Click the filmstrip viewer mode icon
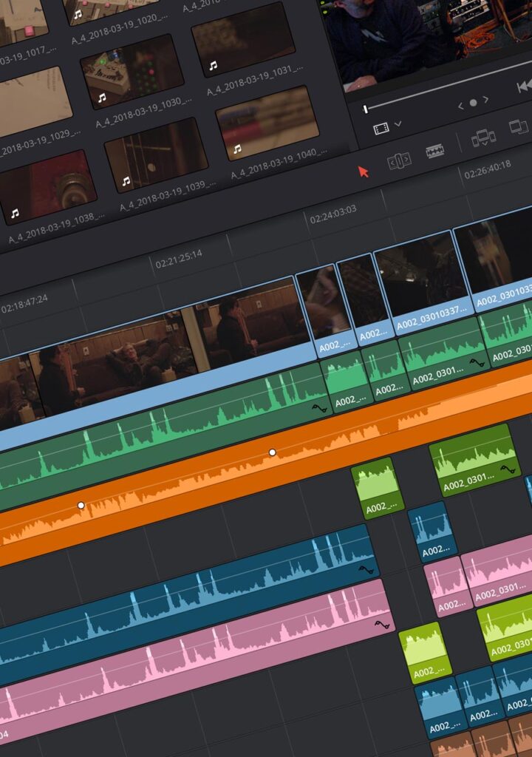 tap(381, 129)
